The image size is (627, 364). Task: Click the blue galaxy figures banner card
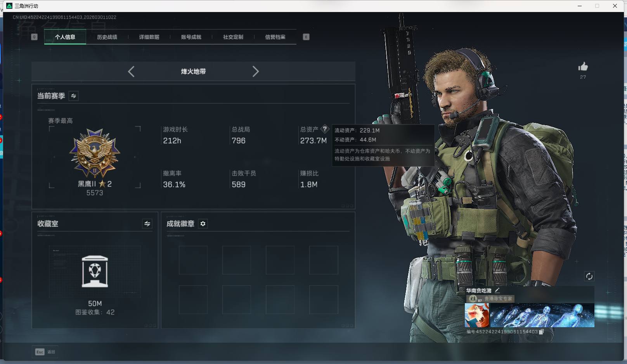542,315
